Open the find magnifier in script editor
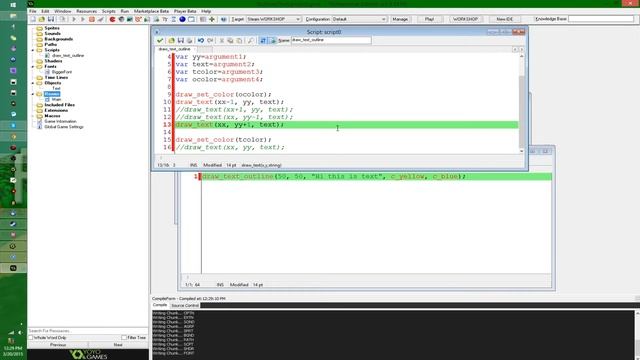640x360 pixels. (x=251, y=40)
